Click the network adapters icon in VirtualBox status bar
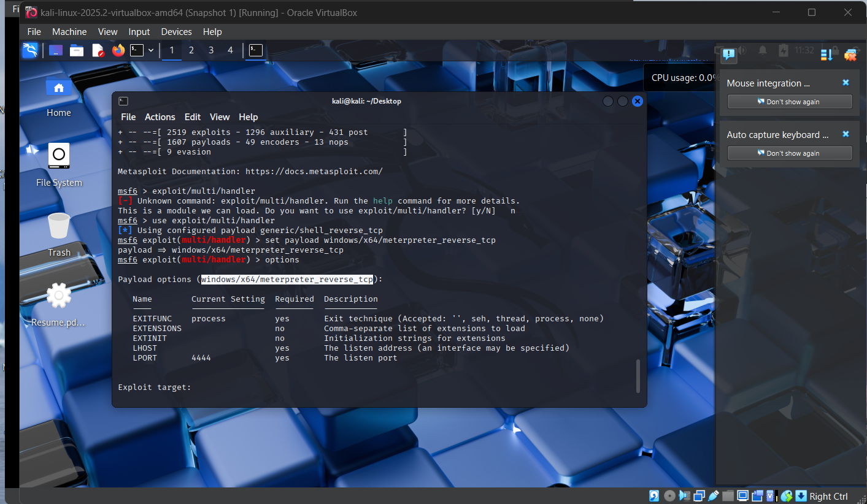 700,495
